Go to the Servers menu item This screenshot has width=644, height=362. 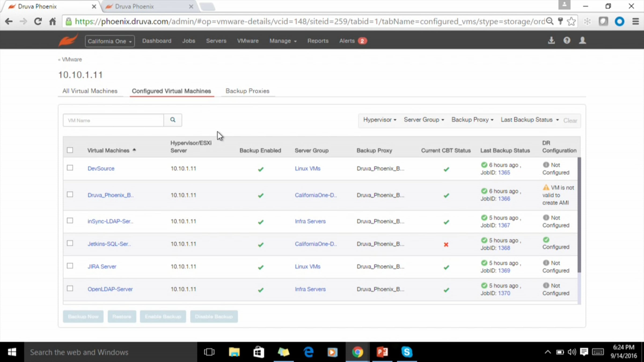click(x=216, y=41)
